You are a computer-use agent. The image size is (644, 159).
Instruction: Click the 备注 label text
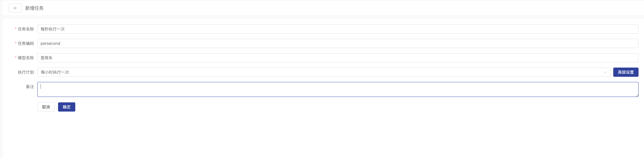(30, 87)
